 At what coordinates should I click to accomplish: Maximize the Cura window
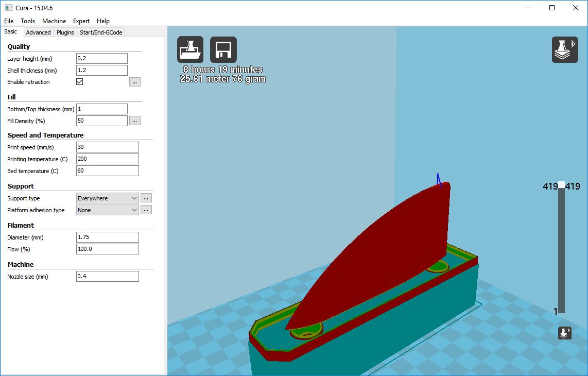pyautogui.click(x=552, y=8)
